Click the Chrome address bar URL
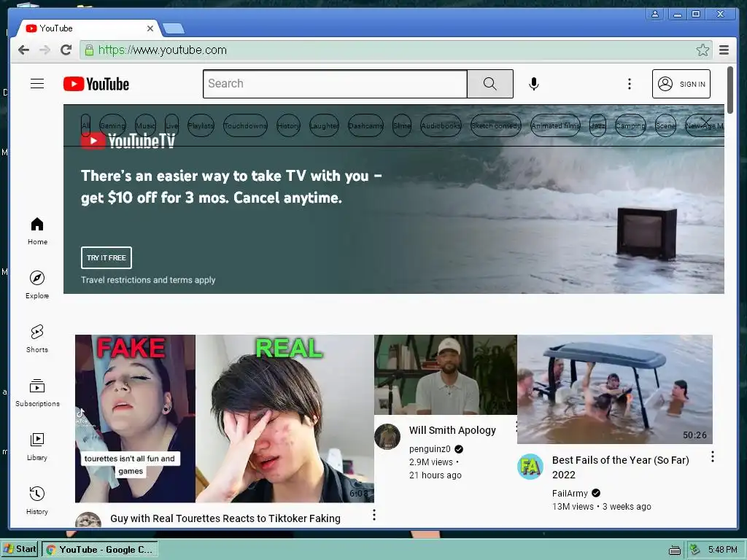This screenshot has width=747, height=560. (x=163, y=50)
